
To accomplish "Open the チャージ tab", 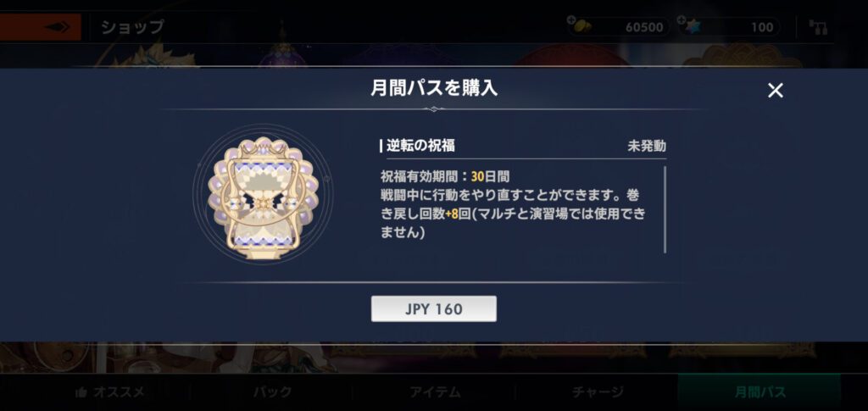I will click(x=598, y=392).
